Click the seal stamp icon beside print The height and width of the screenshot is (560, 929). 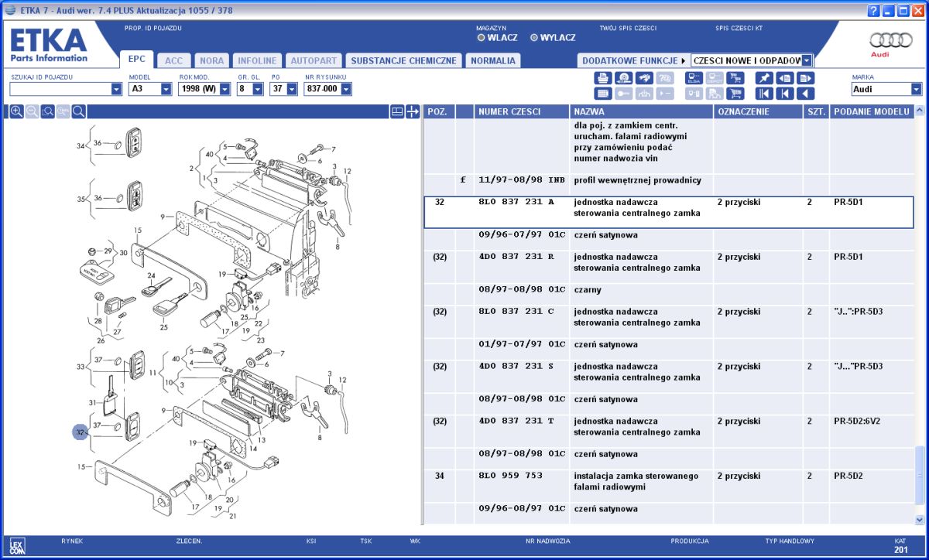pos(623,78)
